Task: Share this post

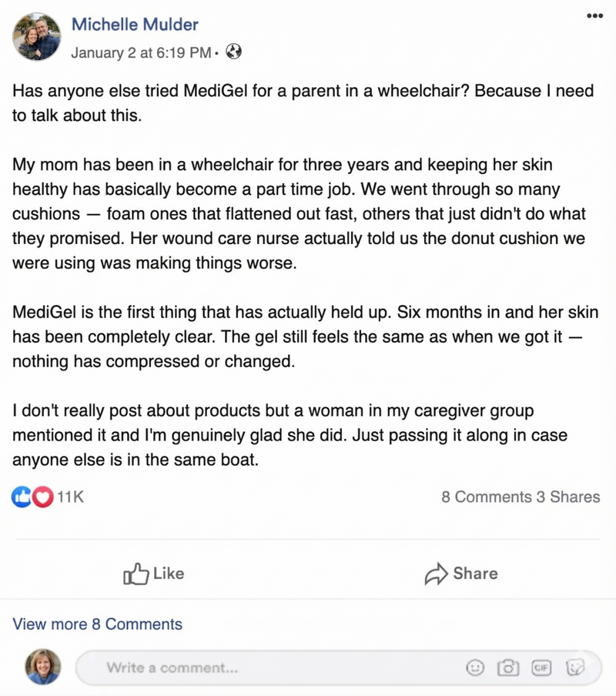Action: [461, 574]
